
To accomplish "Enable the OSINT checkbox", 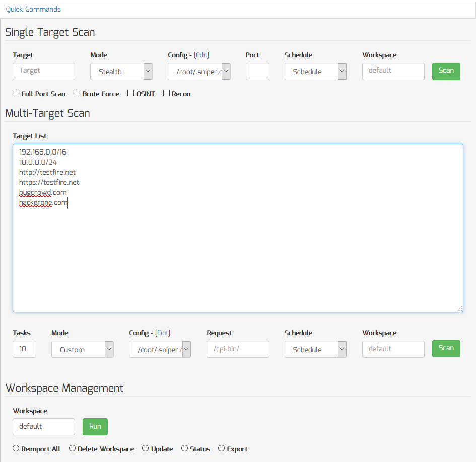I will pos(130,93).
